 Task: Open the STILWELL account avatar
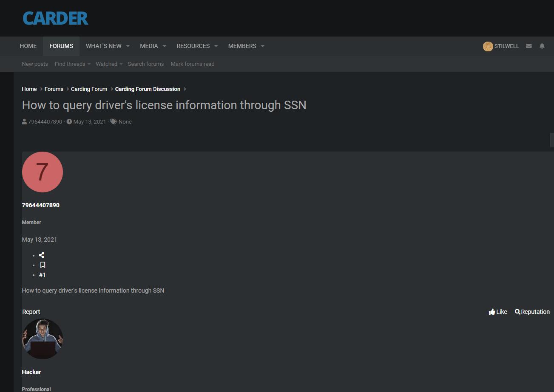pyautogui.click(x=488, y=46)
